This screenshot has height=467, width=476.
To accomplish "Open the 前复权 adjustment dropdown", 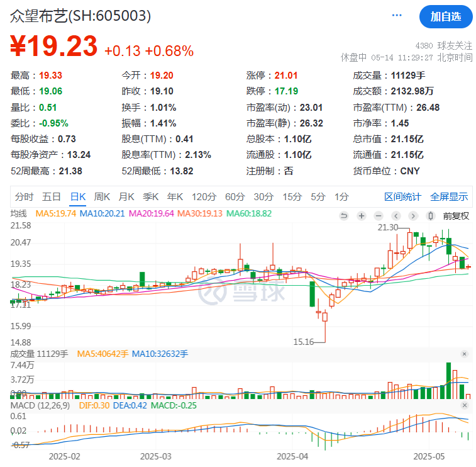I will click(456, 216).
